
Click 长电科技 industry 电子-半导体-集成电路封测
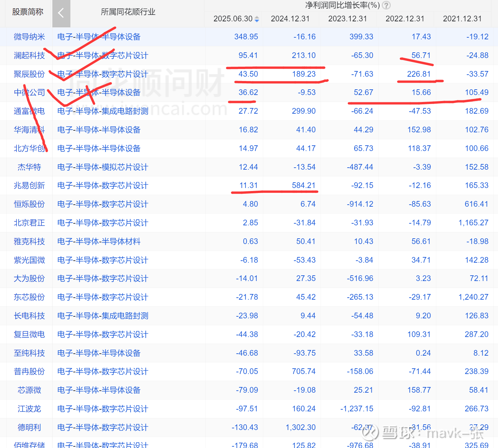(103, 316)
